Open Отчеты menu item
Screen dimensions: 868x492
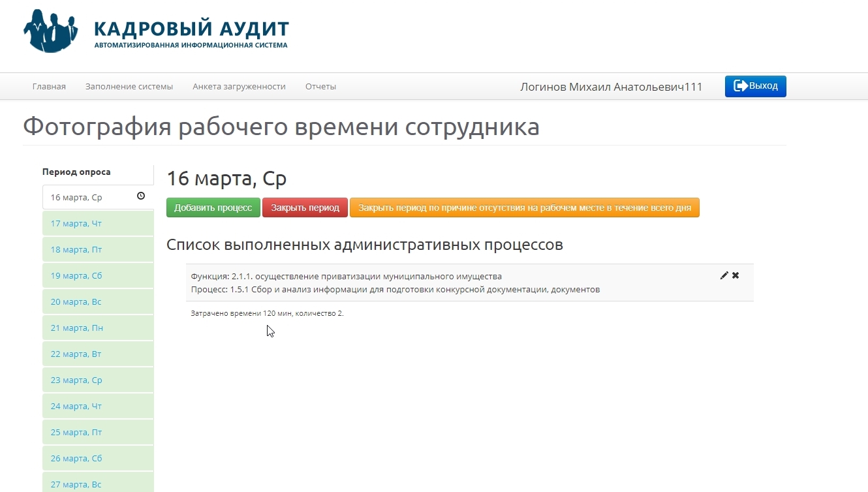click(x=320, y=86)
